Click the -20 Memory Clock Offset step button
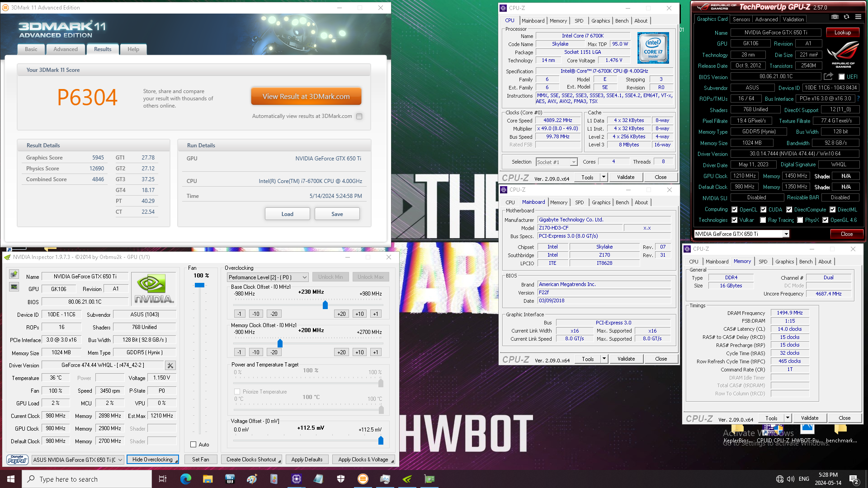The height and width of the screenshot is (488, 868). pos(274,352)
